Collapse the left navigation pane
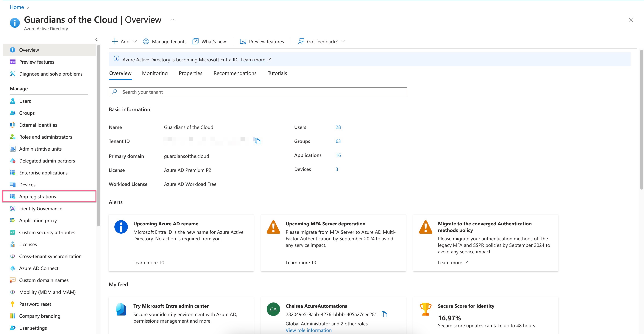Viewport: 644px width, 334px height. point(97,40)
